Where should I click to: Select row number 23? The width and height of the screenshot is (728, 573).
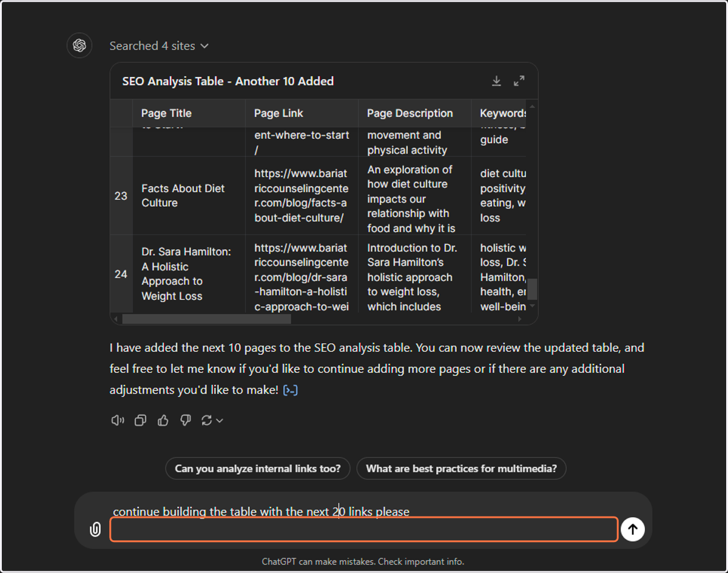121,196
